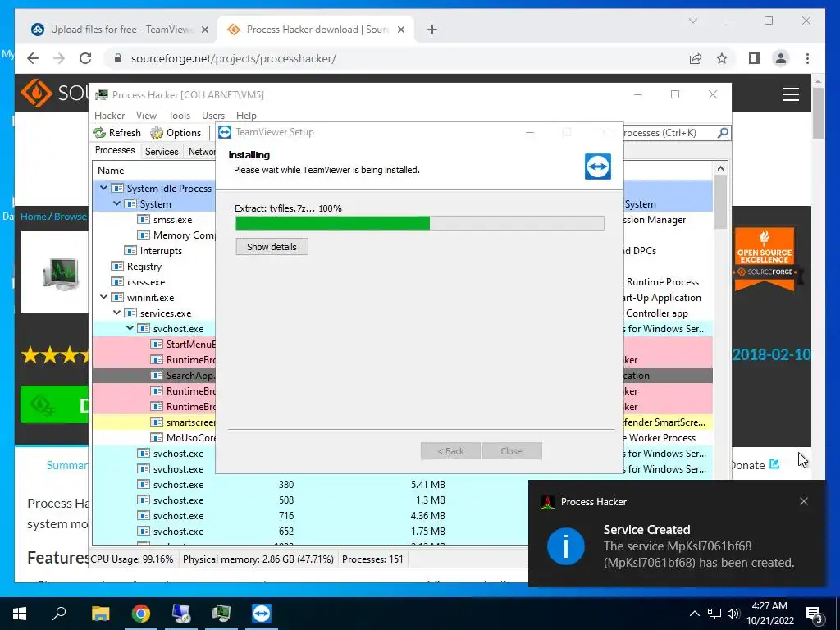Click the Donate link on SourceForge
Screen dimensions: 840x630
[755, 465]
